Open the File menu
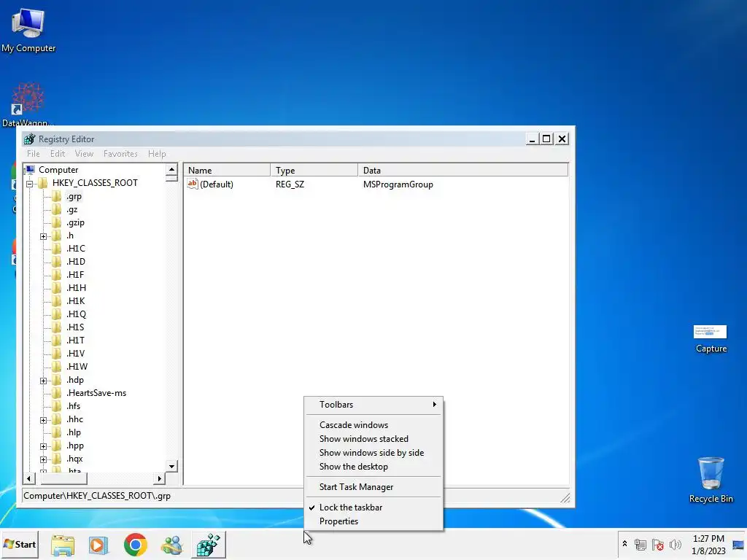Image resolution: width=747 pixels, height=560 pixels. point(34,154)
